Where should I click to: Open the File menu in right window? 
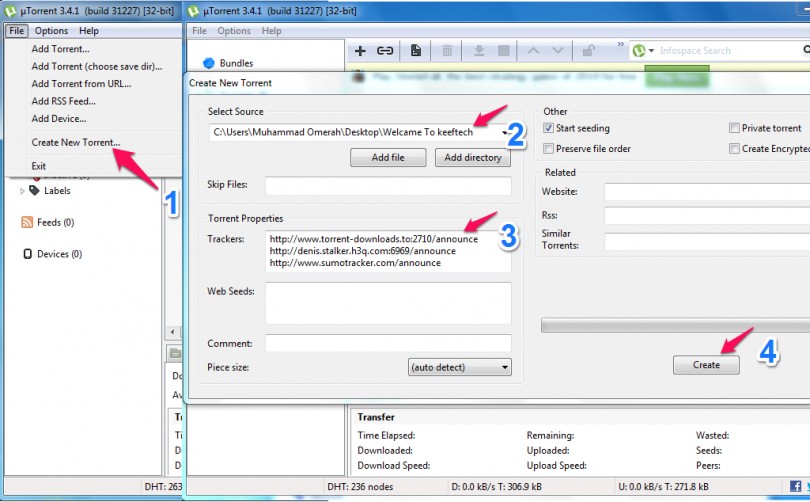coord(199,30)
